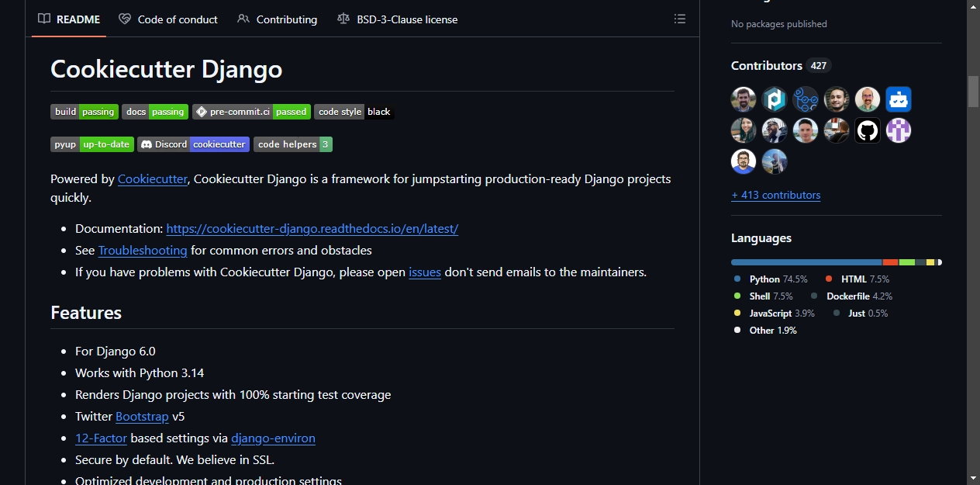Select the Just 0.5% language entry
The image size is (980, 485).
click(861, 313)
